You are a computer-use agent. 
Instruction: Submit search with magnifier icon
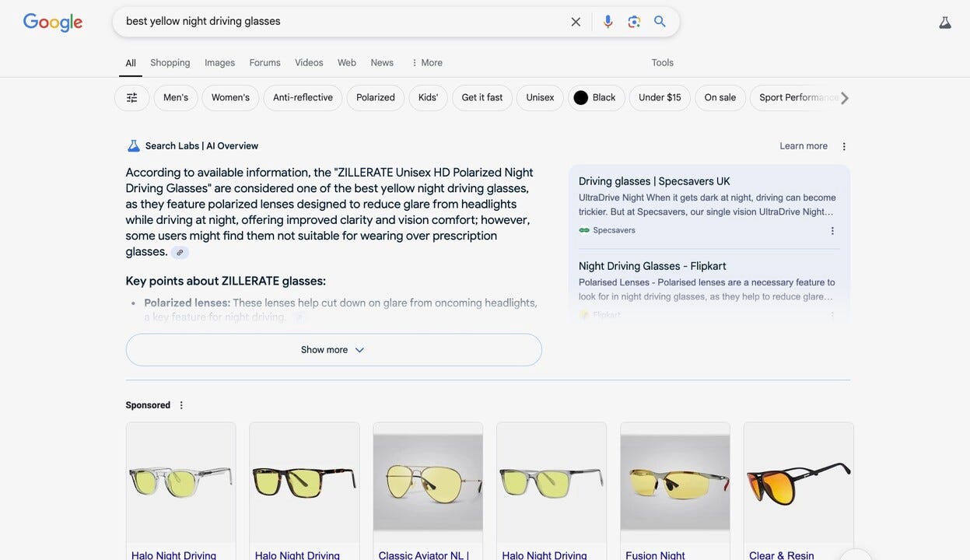(660, 22)
